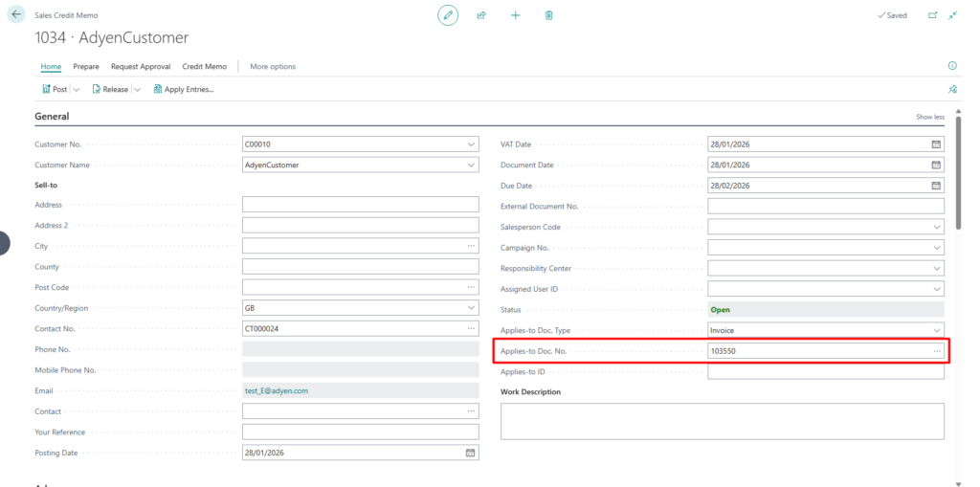The width and height of the screenshot is (980, 487).
Task: Open the Request Approval menu
Action: pyautogui.click(x=140, y=66)
